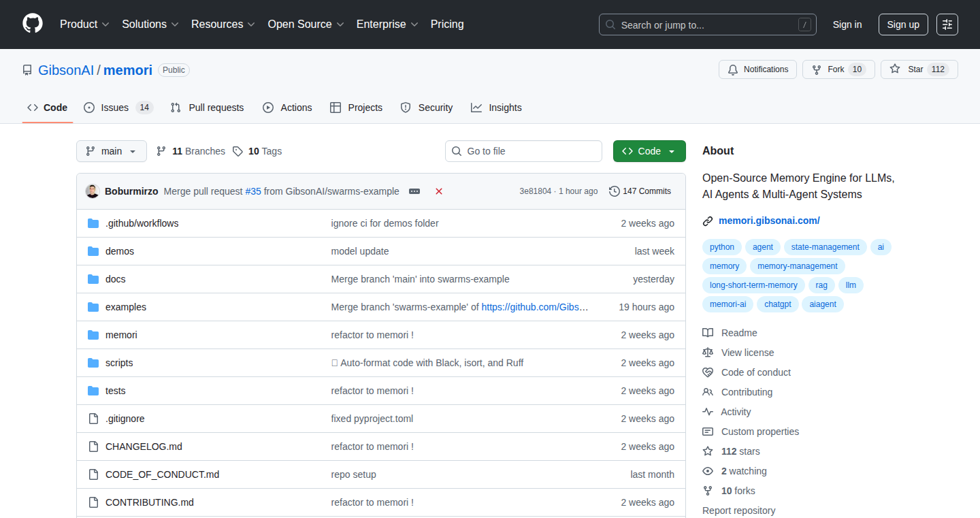Click the commits history clock icon
The width and height of the screenshot is (980, 518).
point(615,191)
